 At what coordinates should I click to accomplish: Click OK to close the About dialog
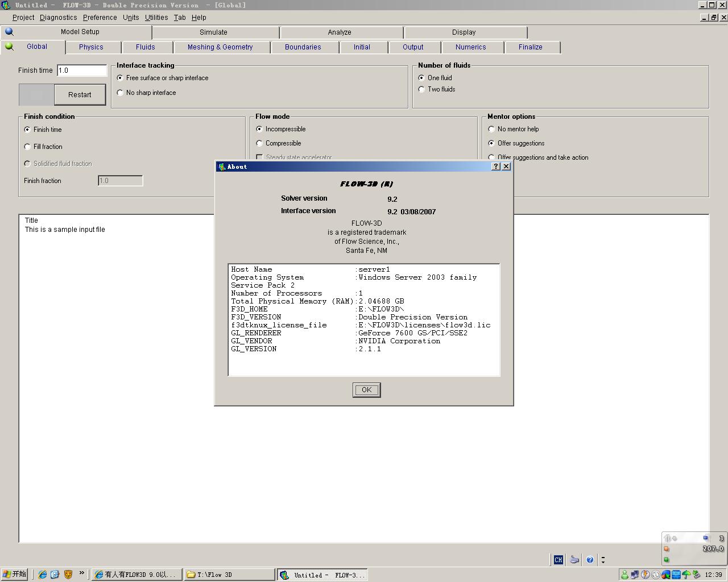[366, 390]
